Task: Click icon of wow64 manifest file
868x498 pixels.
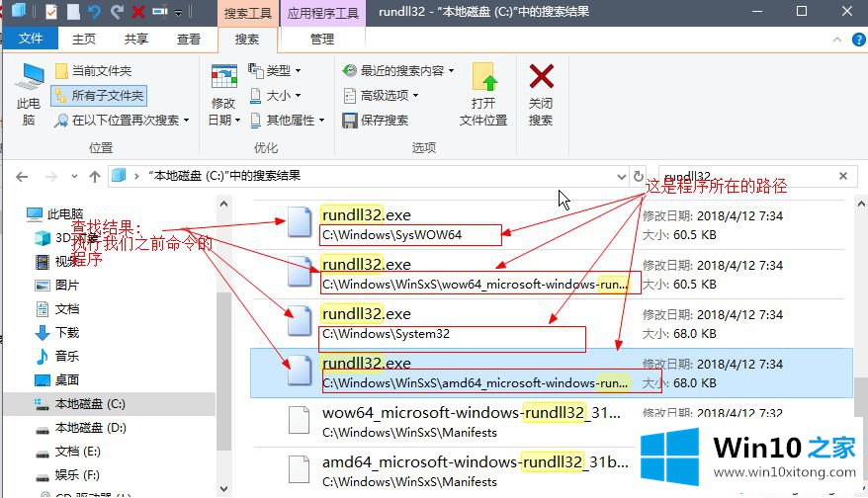Action: tap(300, 420)
